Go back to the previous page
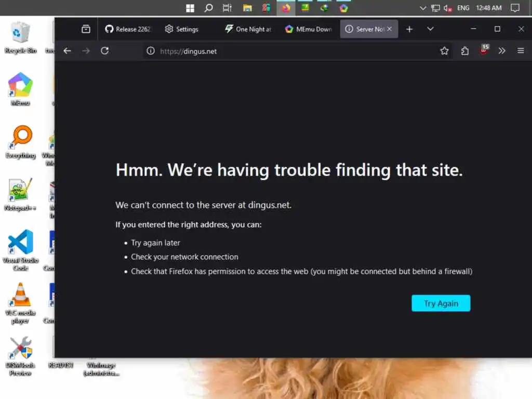The width and height of the screenshot is (532, 399). (x=67, y=51)
